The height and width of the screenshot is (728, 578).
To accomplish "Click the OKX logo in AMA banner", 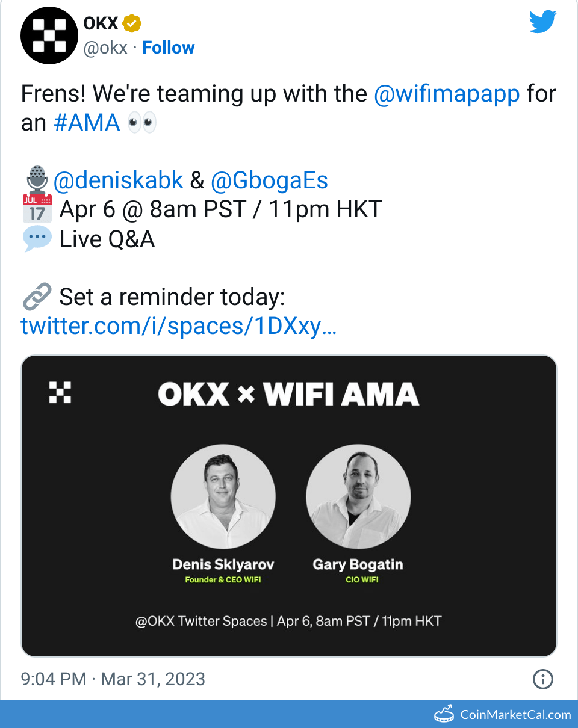I will coord(60,392).
